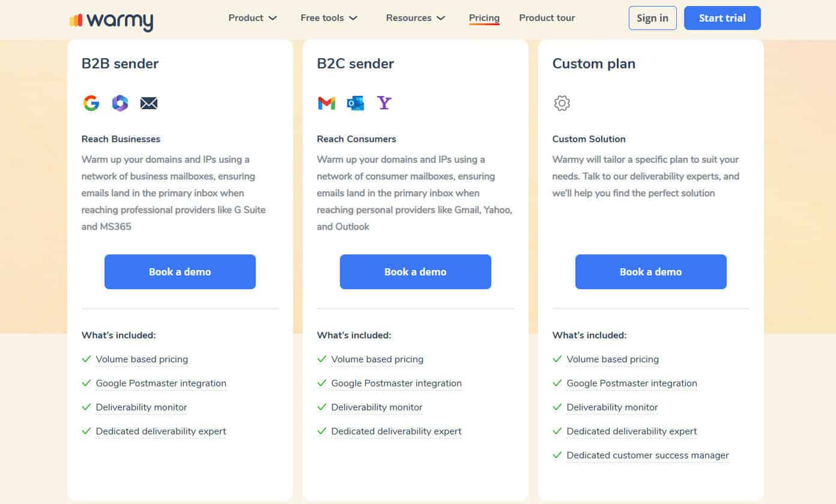
Task: Click the Sign in button
Action: click(x=652, y=18)
